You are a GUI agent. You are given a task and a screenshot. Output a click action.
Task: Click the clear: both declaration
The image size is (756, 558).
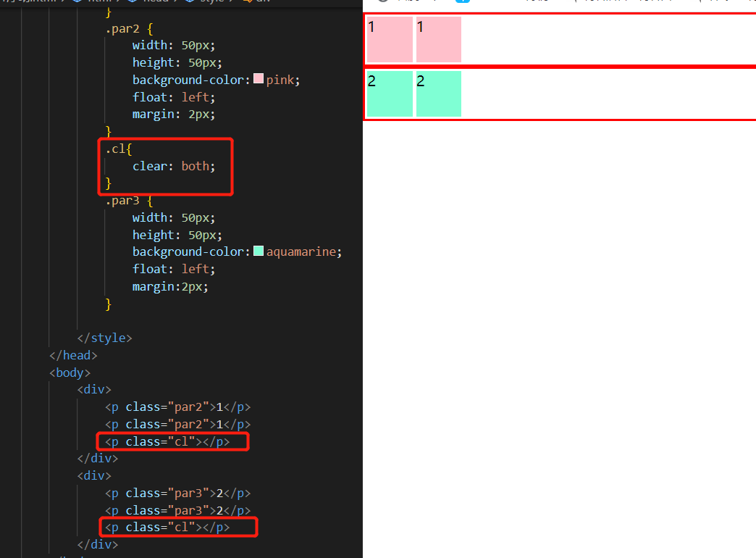coord(174,166)
